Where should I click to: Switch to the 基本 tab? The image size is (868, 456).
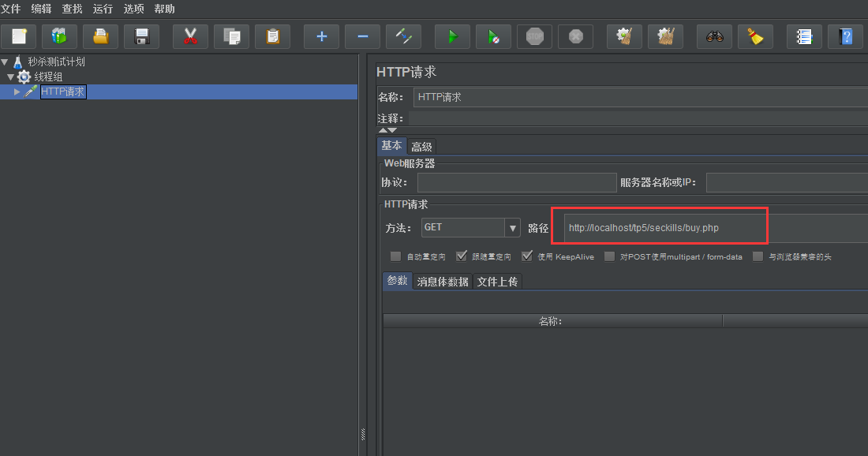coord(392,145)
